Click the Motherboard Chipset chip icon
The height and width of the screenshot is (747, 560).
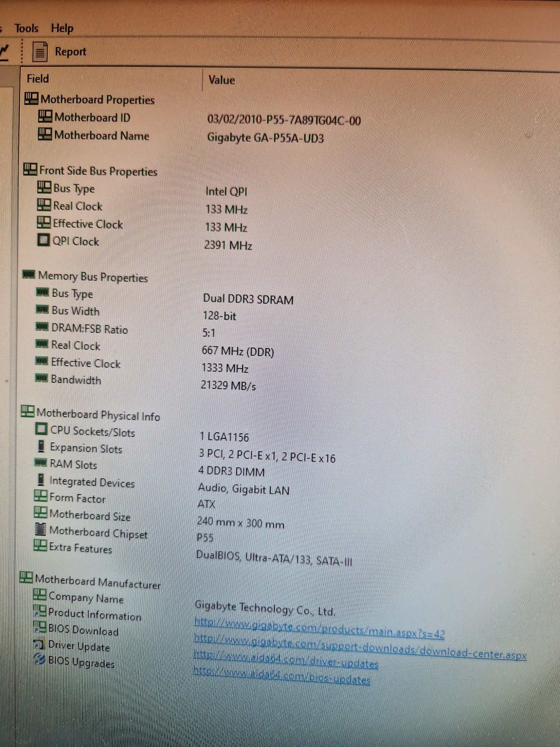point(40,529)
